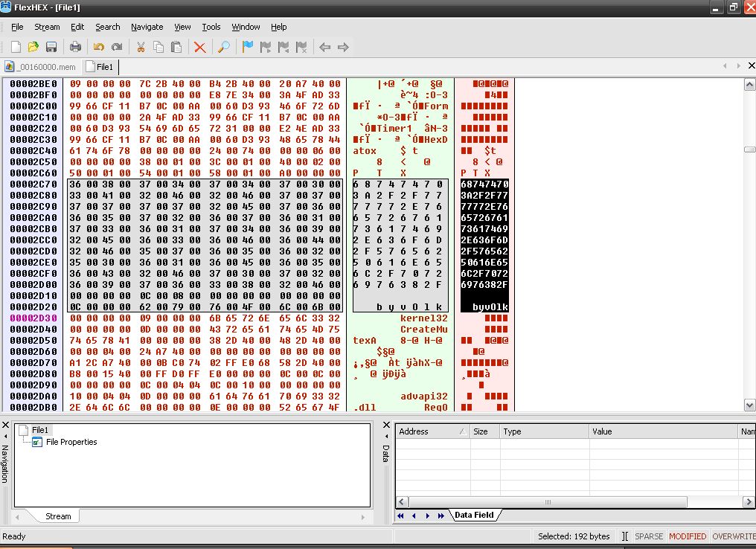Image resolution: width=756 pixels, height=549 pixels.
Task: Toggle OVERWRITE mode in status bar
Action: tap(734, 536)
